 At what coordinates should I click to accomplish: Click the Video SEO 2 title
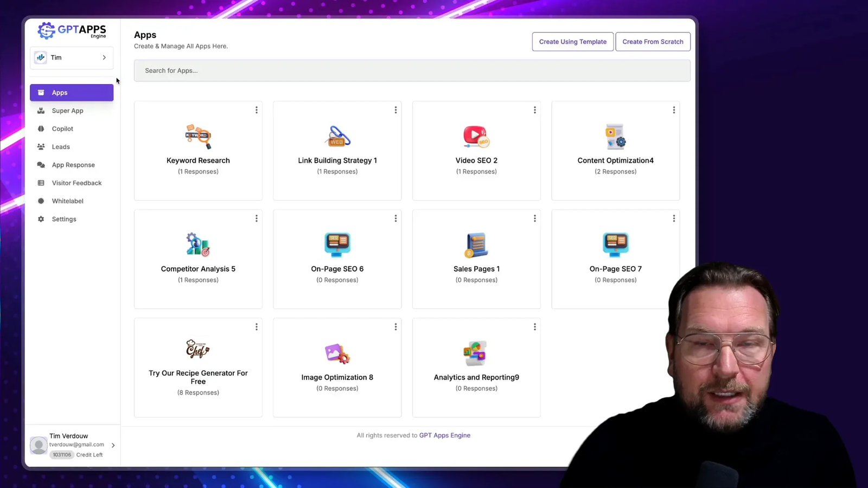pyautogui.click(x=476, y=160)
